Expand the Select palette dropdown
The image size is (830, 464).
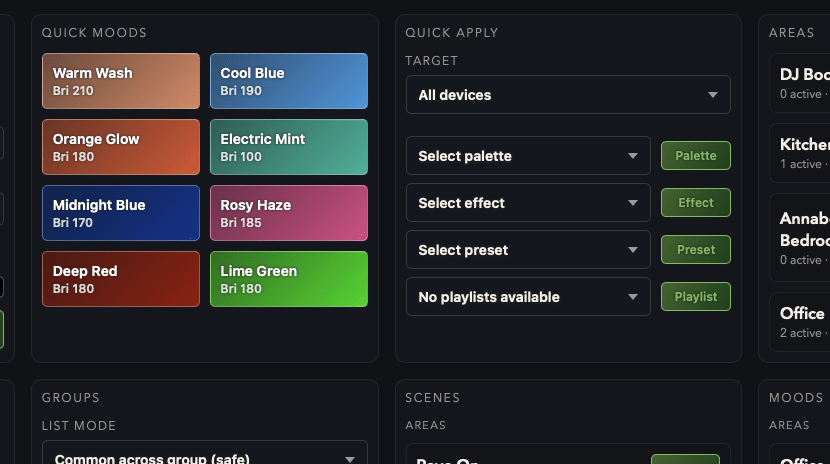[528, 156]
